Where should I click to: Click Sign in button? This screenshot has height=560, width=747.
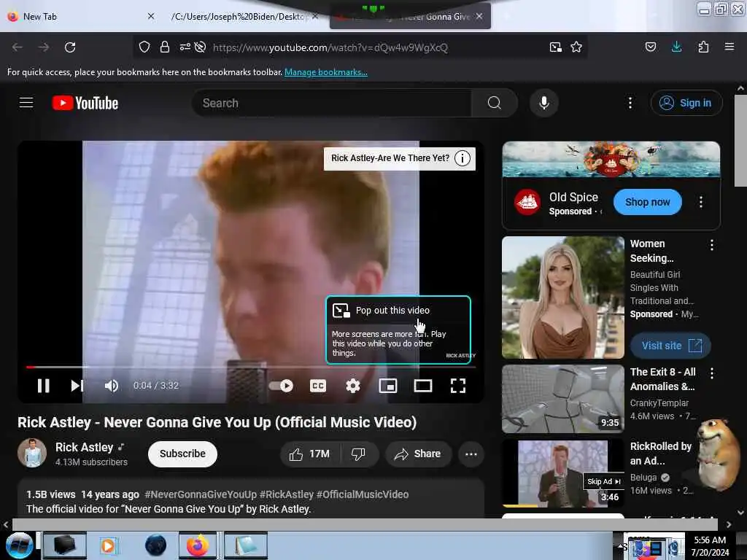click(686, 103)
